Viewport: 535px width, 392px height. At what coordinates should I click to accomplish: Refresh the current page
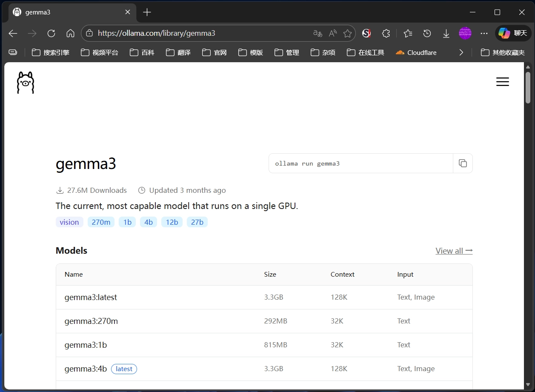(x=51, y=33)
